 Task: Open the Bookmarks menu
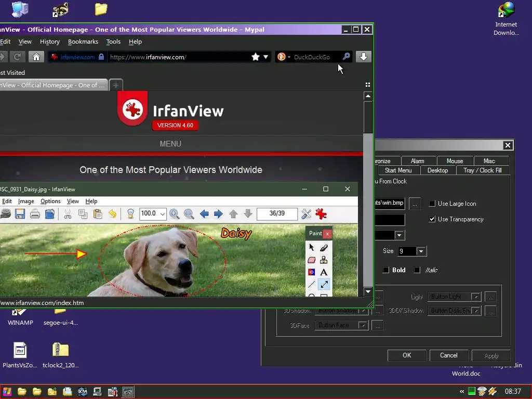tap(83, 42)
